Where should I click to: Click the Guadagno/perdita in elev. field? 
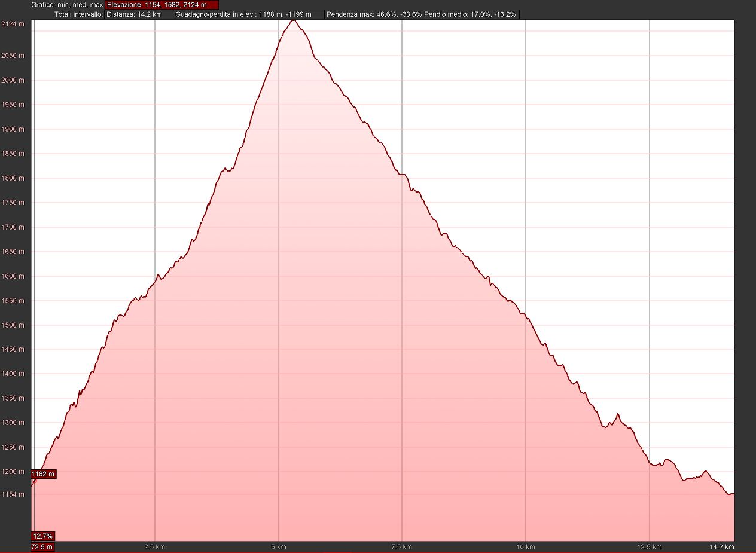(249, 14)
